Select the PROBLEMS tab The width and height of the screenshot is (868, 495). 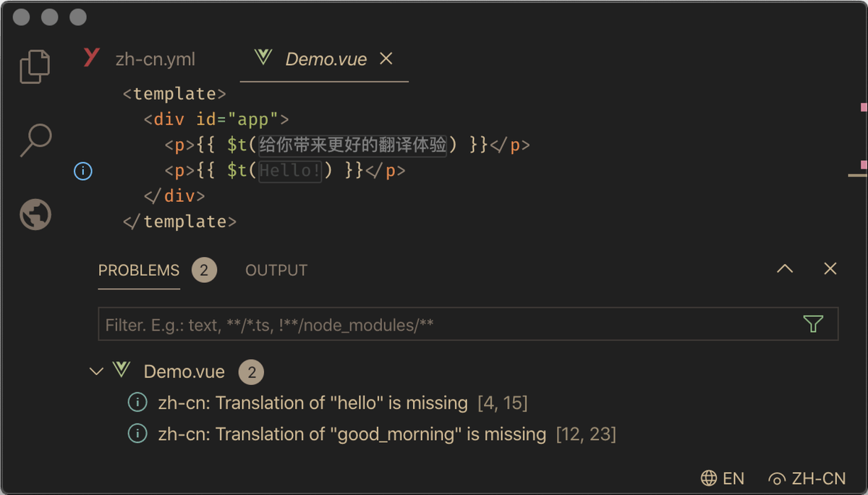pyautogui.click(x=138, y=270)
